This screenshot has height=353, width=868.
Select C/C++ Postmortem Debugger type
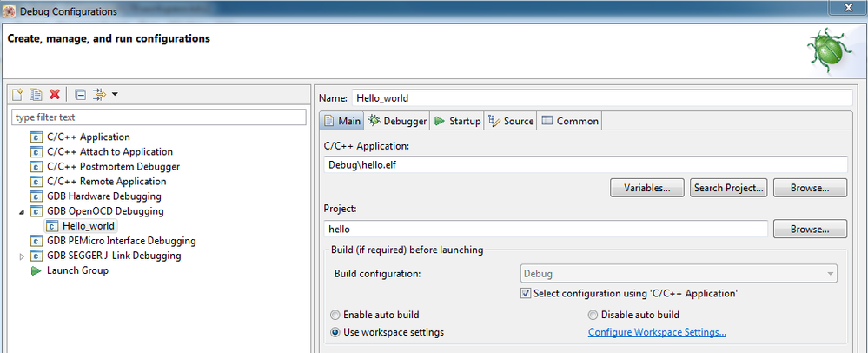tap(113, 167)
